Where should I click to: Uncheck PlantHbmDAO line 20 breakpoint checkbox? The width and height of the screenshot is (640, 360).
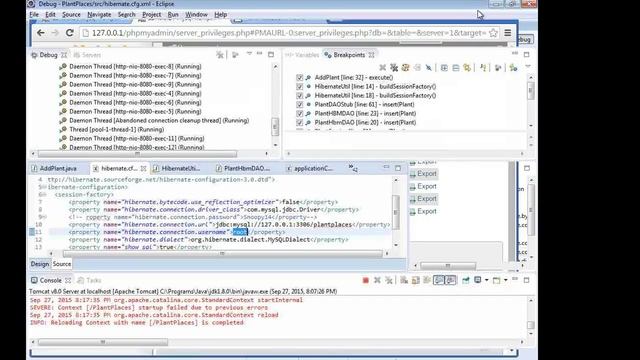(x=300, y=122)
